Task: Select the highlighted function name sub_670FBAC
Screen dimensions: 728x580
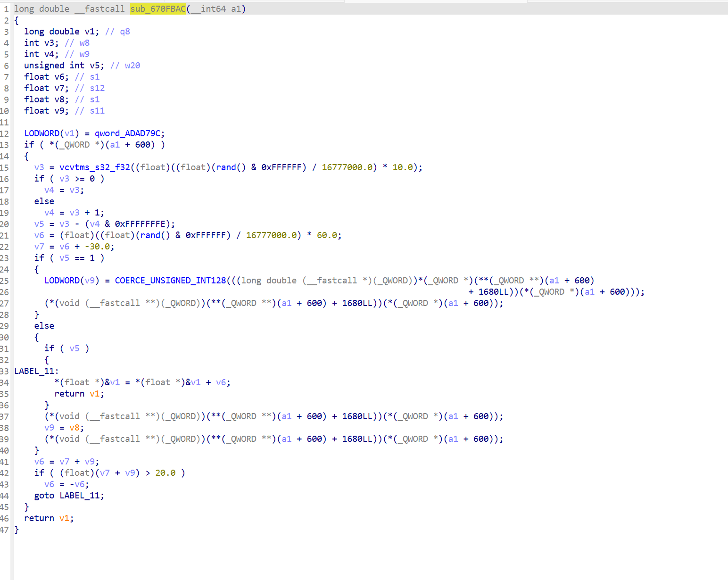Action: (157, 8)
